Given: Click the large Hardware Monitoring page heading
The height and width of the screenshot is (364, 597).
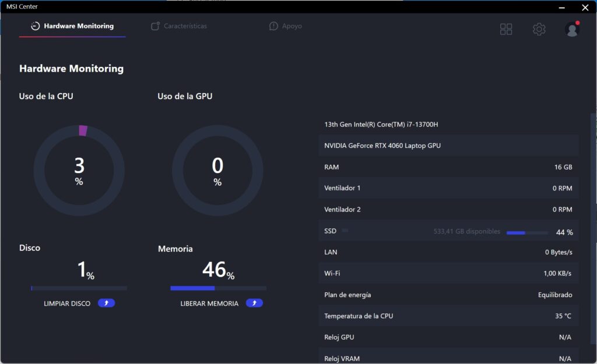Looking at the screenshot, I should (x=72, y=69).
